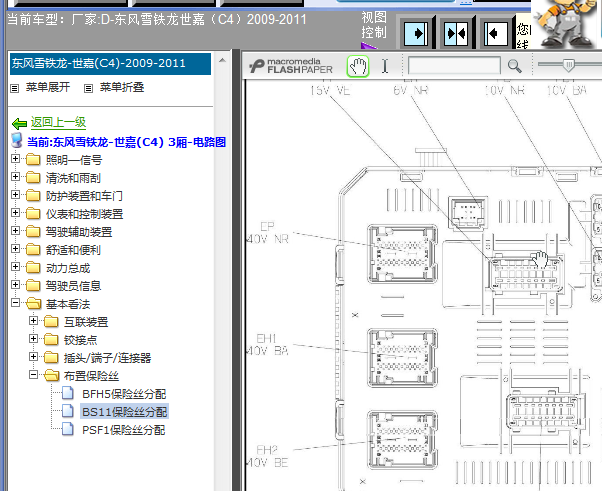The width and height of the screenshot is (602, 491).
Task: Click current path 东风雪铁龙-世嘉(C4) 3厢-电路图
Action: [126, 142]
